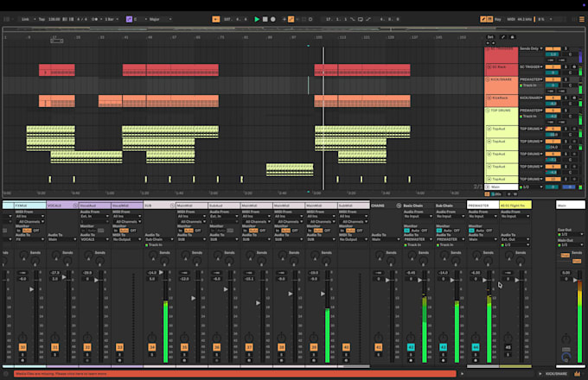This screenshot has width=588, height=380.
Task: Toggle the browser panel icon at top left
Action: pos(6,19)
